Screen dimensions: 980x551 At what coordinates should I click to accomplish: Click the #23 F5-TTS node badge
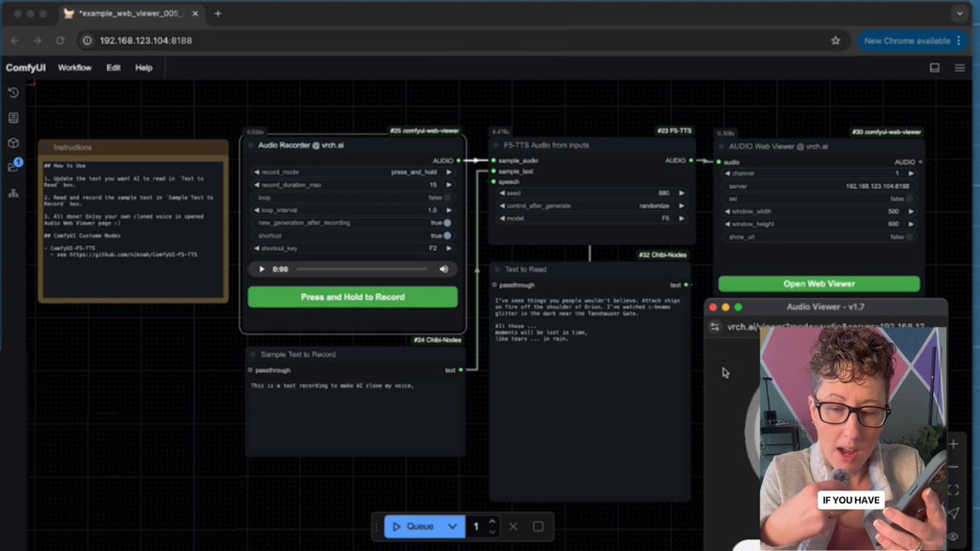click(674, 131)
